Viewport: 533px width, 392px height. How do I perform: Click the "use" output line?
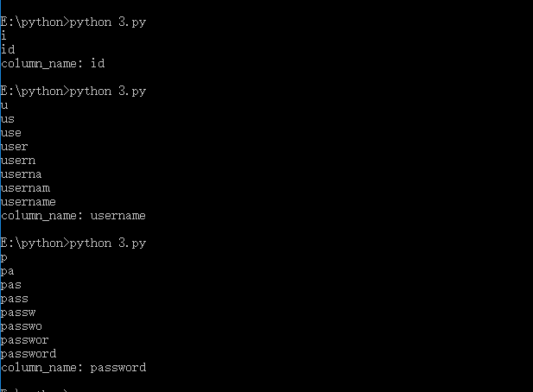click(x=11, y=132)
